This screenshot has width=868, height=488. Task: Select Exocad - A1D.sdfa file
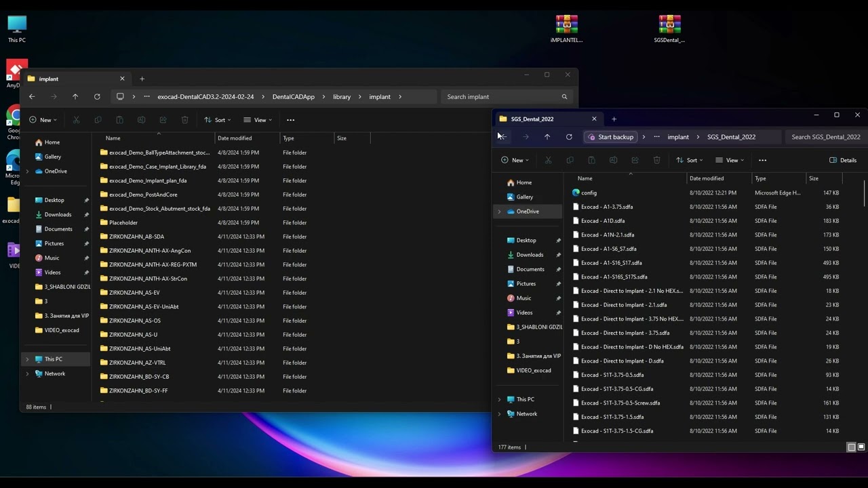point(603,221)
